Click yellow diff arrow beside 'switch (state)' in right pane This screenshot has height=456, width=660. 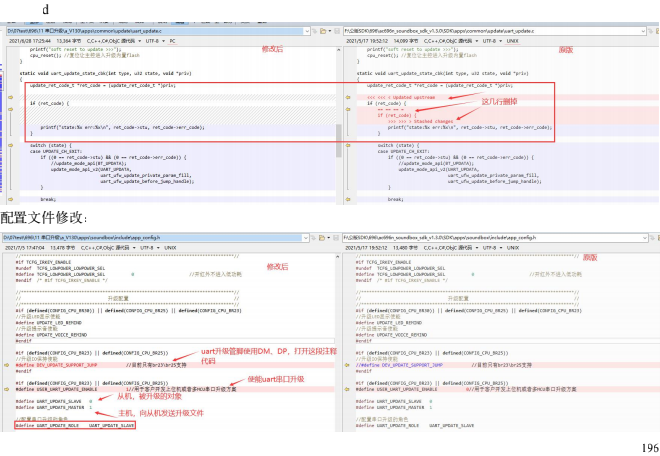[348, 145]
